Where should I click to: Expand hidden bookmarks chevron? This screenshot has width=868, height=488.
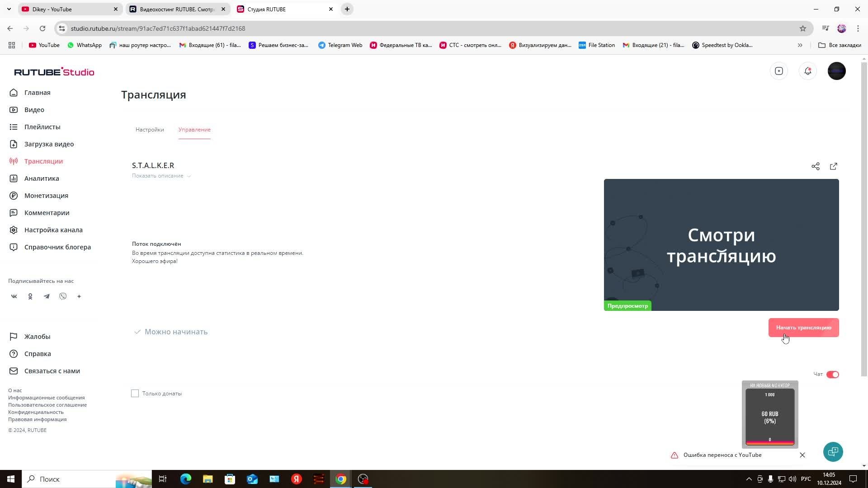[x=800, y=45]
